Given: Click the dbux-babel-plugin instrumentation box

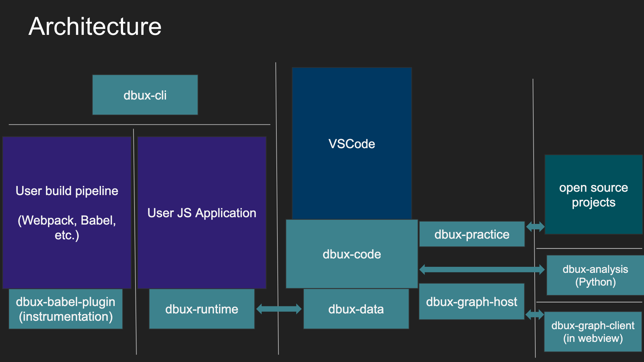Looking at the screenshot, I should click(65, 309).
